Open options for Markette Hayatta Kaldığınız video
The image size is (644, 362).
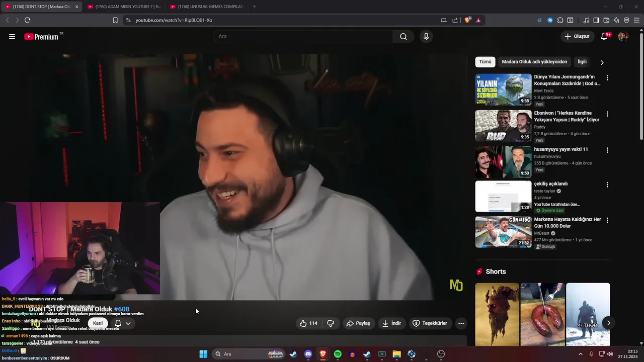click(x=607, y=221)
